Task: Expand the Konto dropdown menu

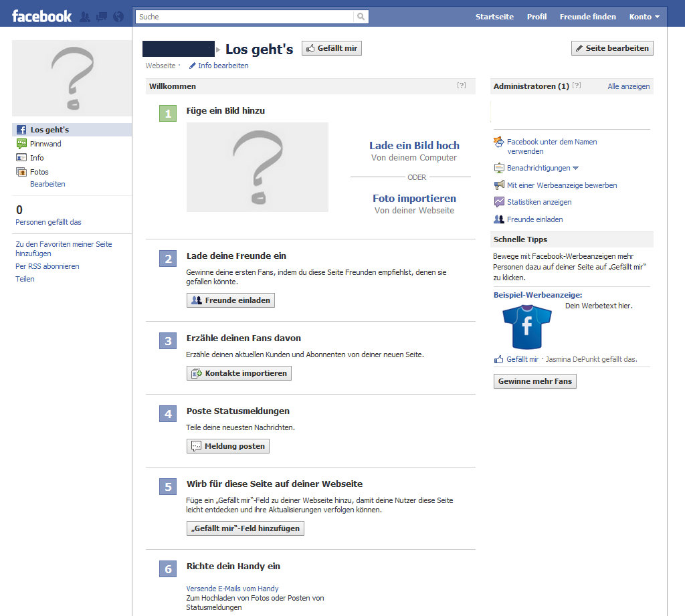Action: 644,17
